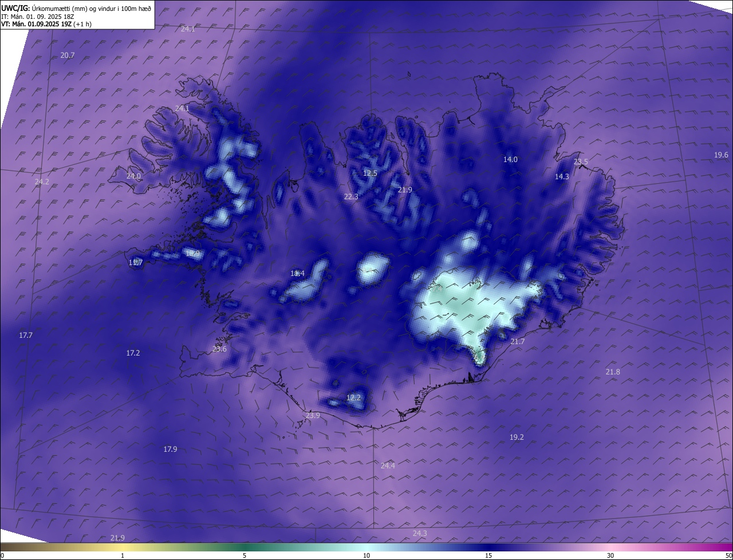Click the 24.3 value label near the bottom
The width and height of the screenshot is (733, 560).
point(420,533)
